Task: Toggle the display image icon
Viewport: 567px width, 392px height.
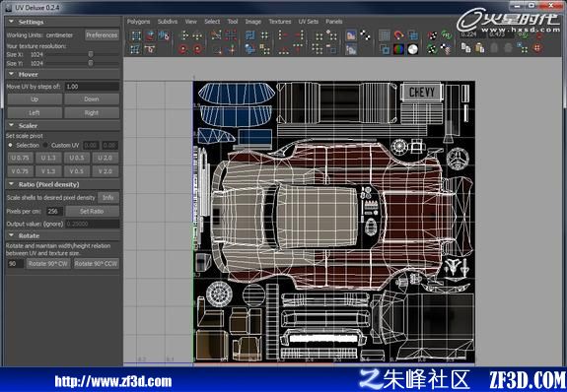Action: coord(351,35)
